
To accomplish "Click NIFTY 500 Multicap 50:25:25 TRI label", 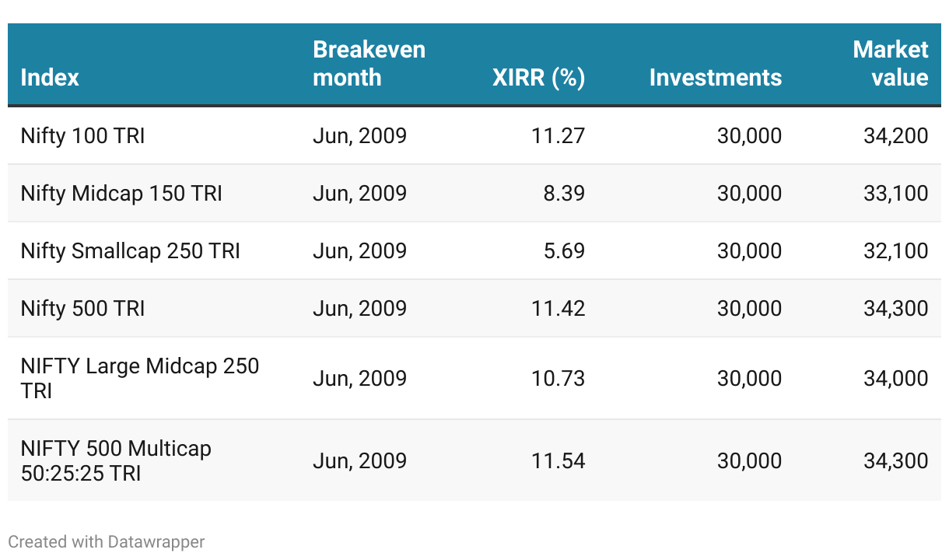I will [116, 460].
